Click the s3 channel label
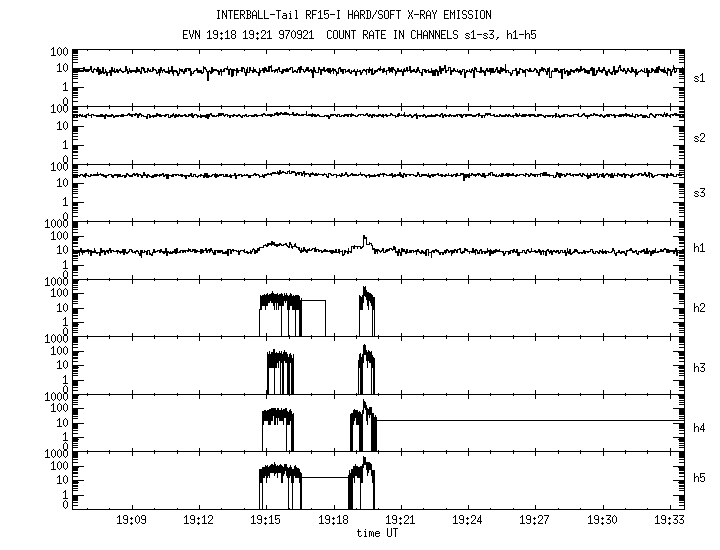720x550 pixels. (701, 192)
